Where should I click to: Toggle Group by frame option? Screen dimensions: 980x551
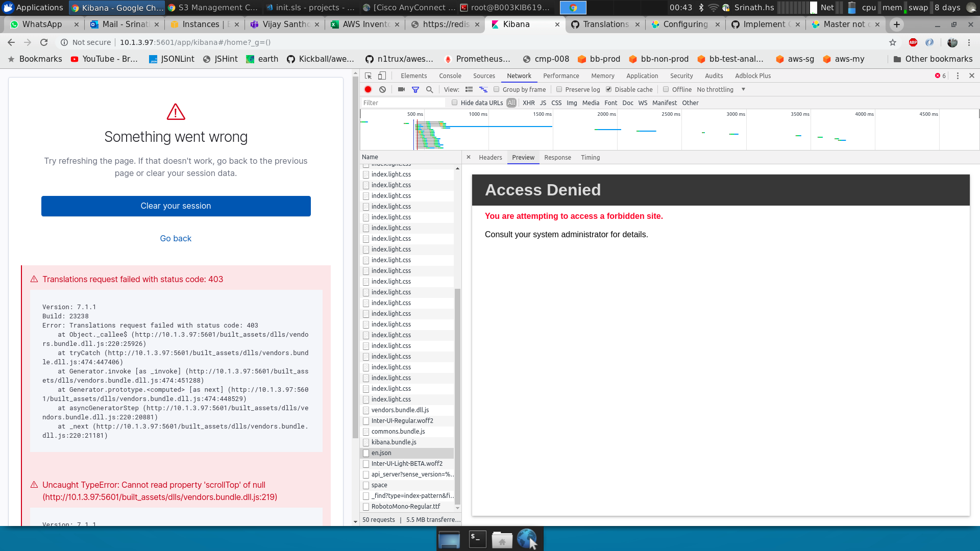point(497,89)
